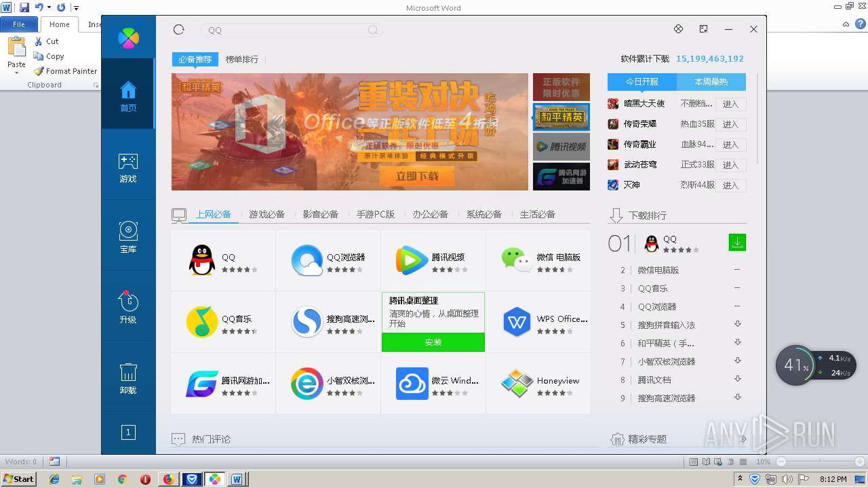Switch to 榜单排行 tab

coord(242,60)
